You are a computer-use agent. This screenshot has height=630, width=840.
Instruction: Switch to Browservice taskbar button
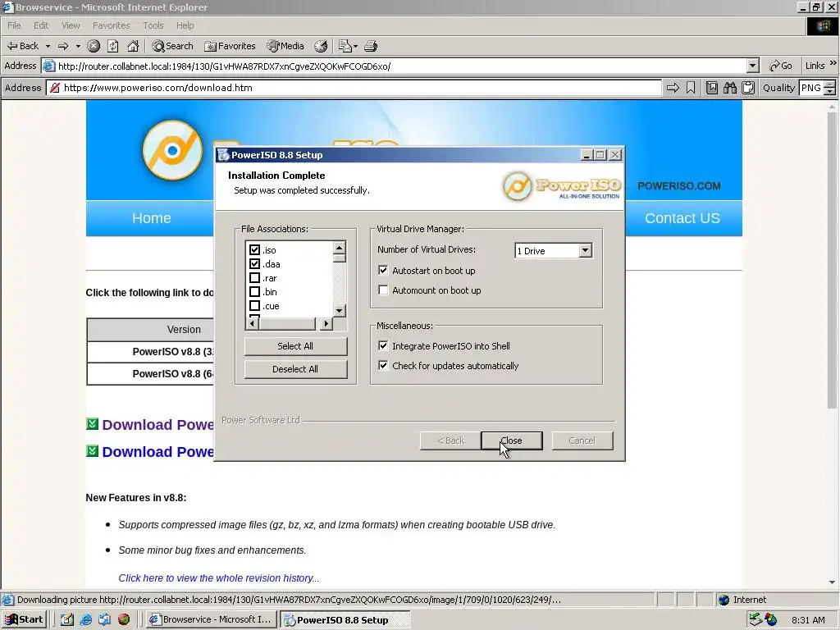pos(211,619)
